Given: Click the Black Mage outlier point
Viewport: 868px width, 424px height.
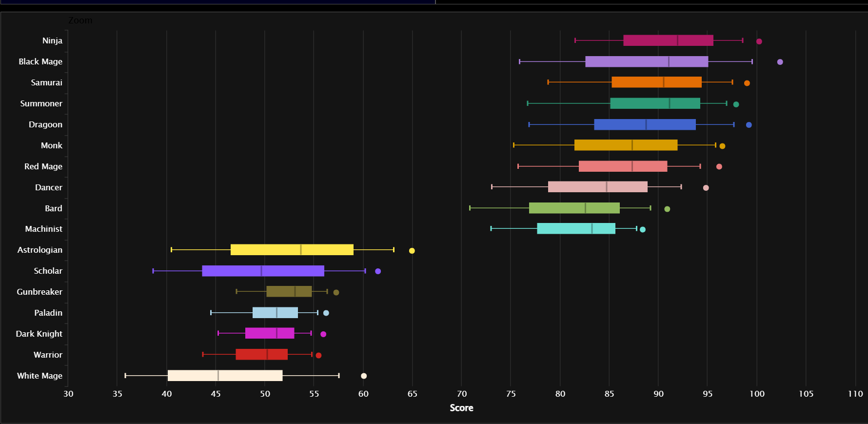Looking at the screenshot, I should (x=780, y=62).
